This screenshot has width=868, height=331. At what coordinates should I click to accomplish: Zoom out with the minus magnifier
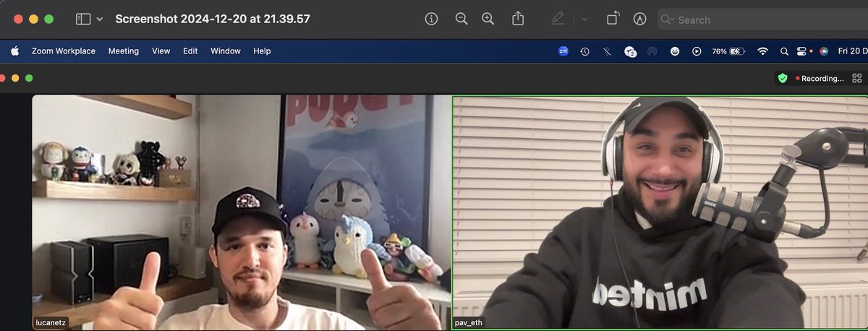[x=461, y=20]
